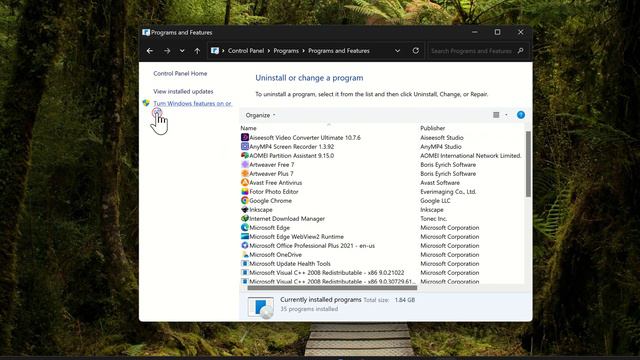Viewport: 640px width, 360px height.
Task: Click the forward navigation arrow
Action: tap(167, 51)
